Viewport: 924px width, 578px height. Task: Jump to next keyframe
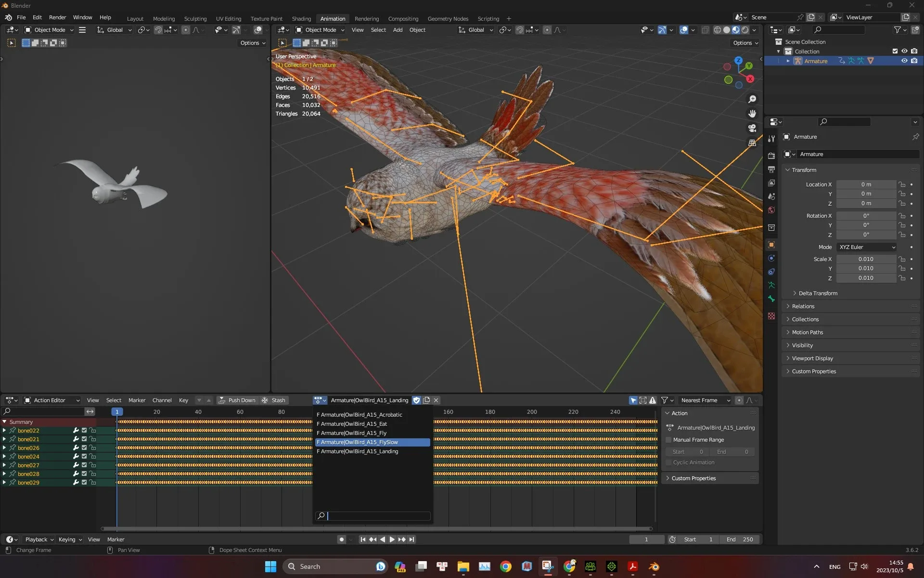[x=402, y=539]
